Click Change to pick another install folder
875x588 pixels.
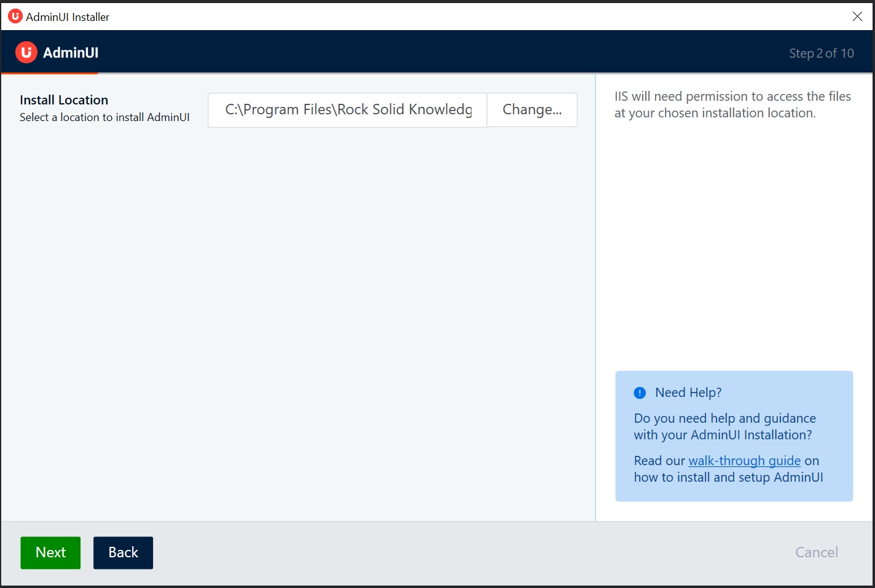532,109
